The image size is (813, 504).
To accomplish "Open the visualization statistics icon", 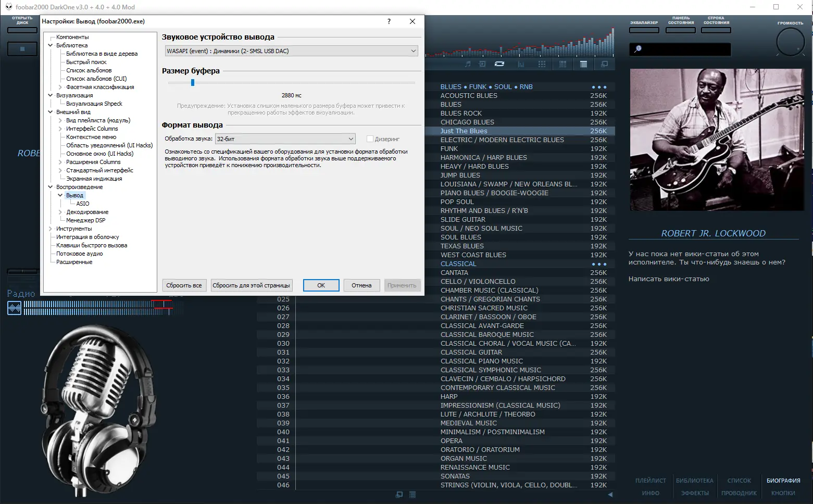I will coord(521,64).
